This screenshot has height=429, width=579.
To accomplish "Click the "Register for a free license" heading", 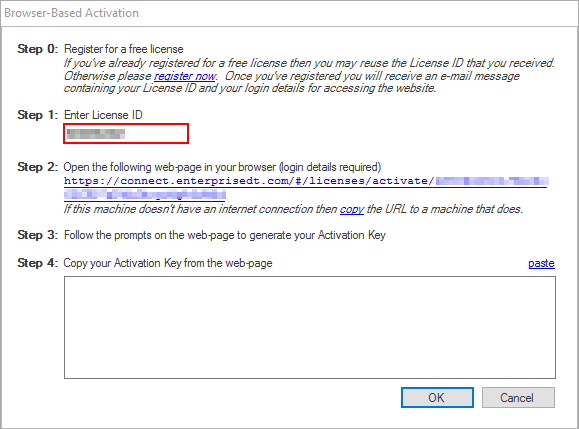I will (124, 49).
